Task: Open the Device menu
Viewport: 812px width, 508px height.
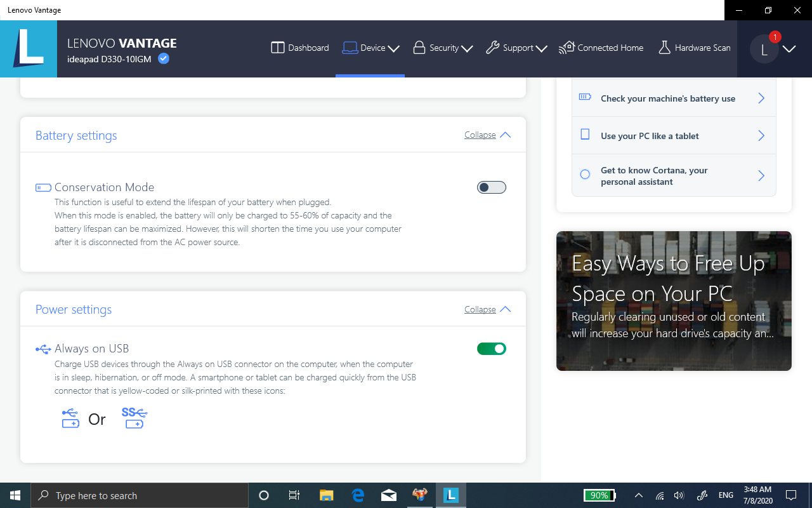Action: (370, 48)
